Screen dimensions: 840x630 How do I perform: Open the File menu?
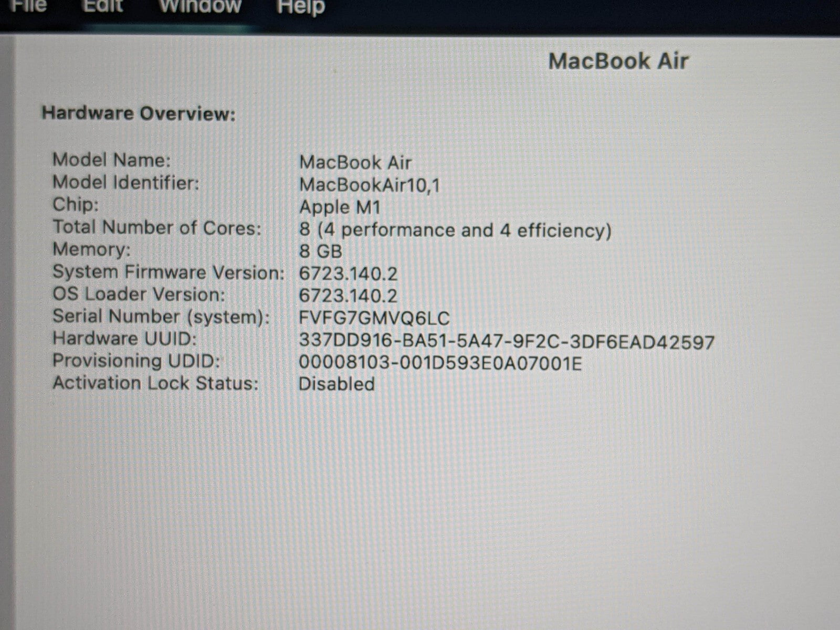(x=29, y=6)
